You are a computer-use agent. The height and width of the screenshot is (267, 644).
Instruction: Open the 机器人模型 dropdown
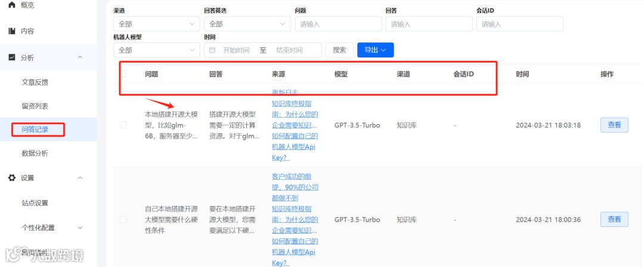point(156,50)
